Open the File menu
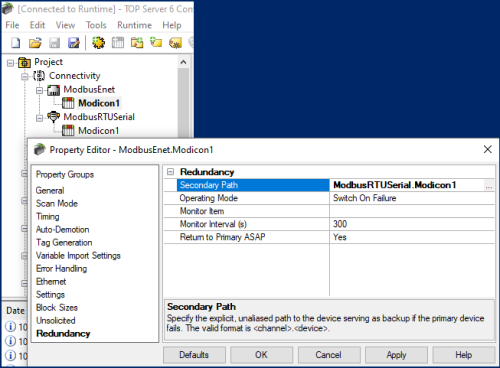The width and height of the screenshot is (500, 368). tap(12, 25)
